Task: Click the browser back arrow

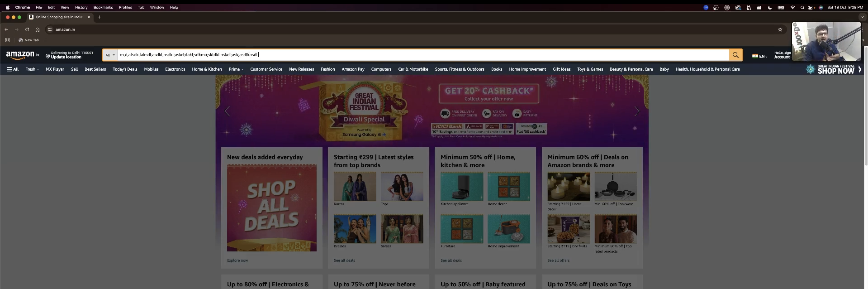Action: 6,29
